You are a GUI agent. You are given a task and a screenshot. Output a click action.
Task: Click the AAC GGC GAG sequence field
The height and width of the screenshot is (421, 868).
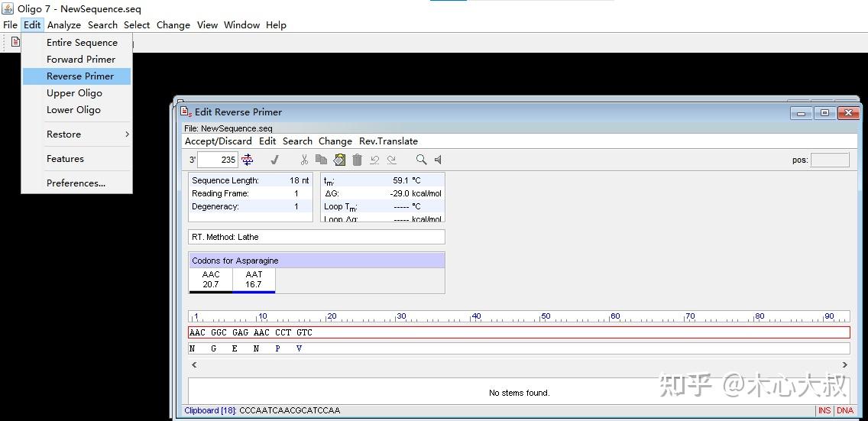(x=519, y=332)
